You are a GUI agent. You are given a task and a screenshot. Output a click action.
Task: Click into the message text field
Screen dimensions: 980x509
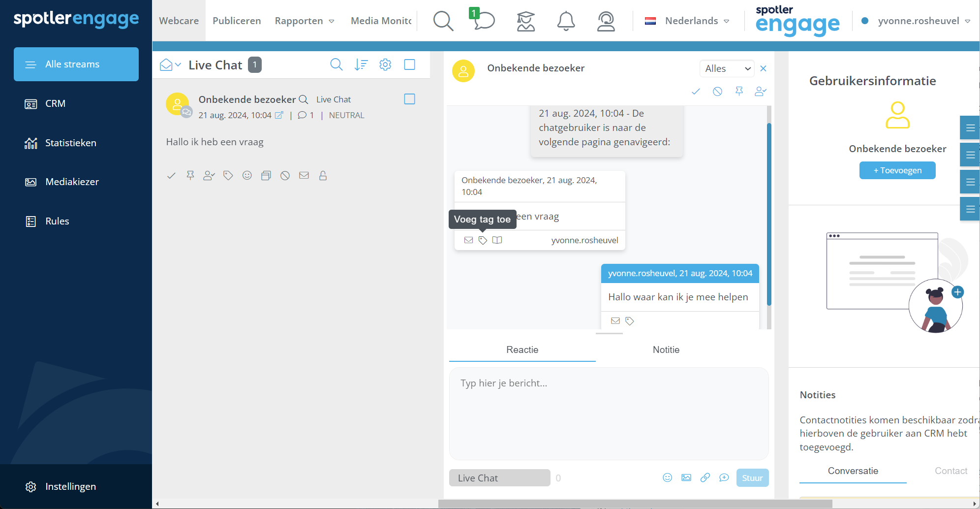tap(609, 414)
